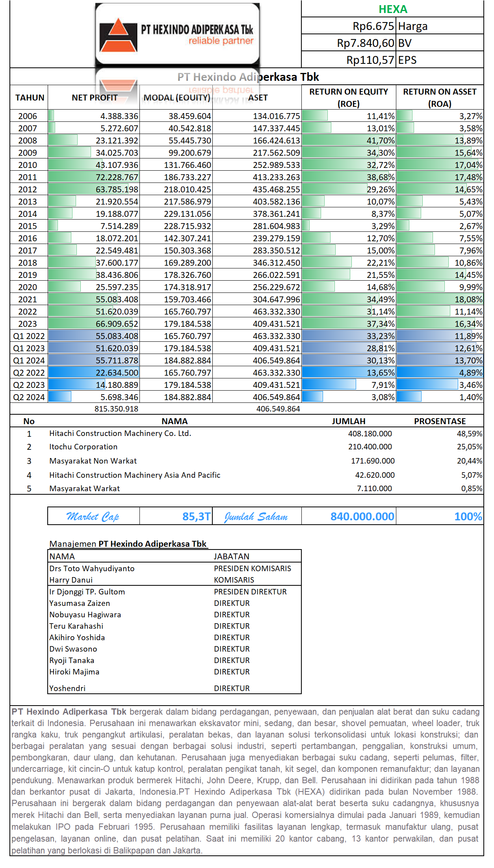Select shareholder Itochu Corporation
Viewport: 494px width, 868px height.
pos(83,447)
